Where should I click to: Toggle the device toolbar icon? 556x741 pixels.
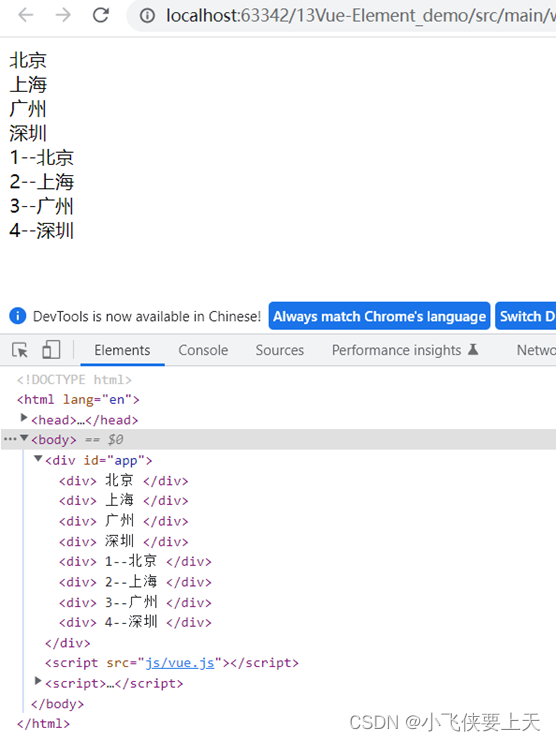51,350
